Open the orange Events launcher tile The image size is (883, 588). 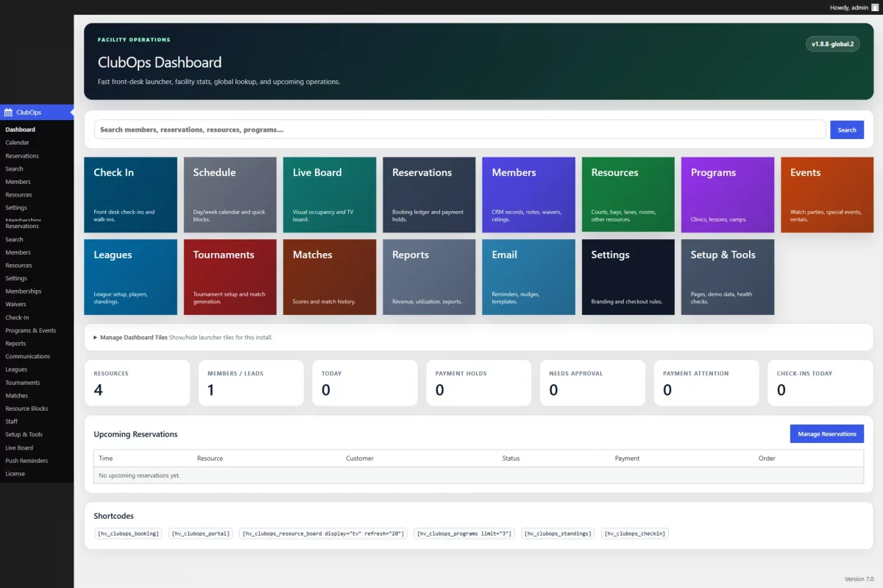pos(827,195)
